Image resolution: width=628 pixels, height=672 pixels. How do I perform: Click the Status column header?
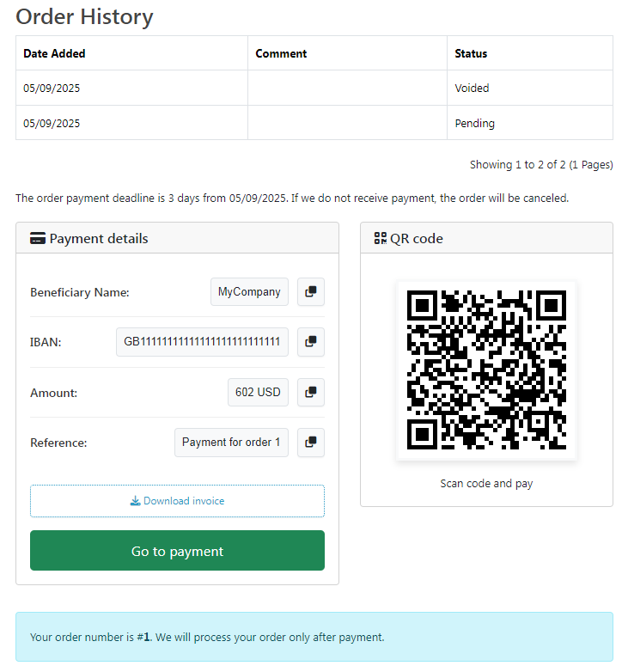471,53
